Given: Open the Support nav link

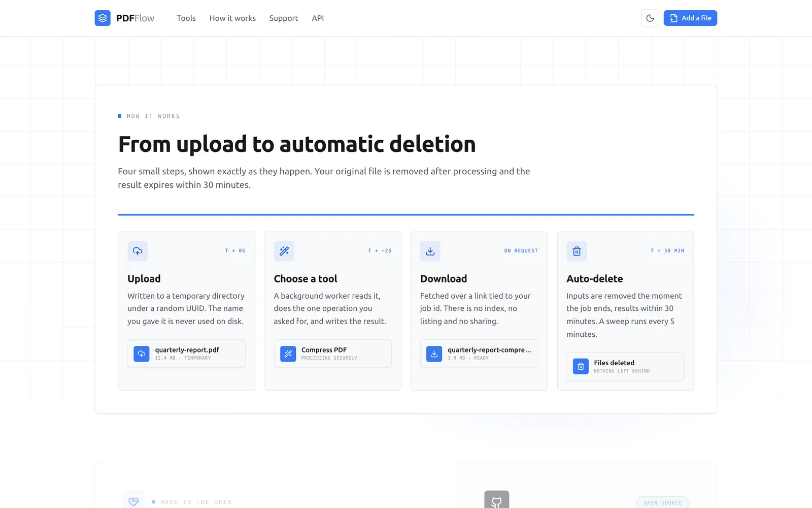Looking at the screenshot, I should [x=284, y=18].
